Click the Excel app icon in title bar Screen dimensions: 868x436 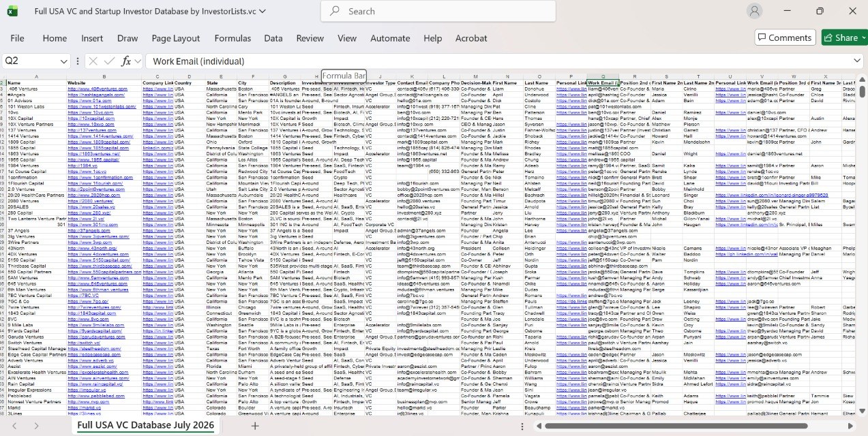click(x=14, y=11)
